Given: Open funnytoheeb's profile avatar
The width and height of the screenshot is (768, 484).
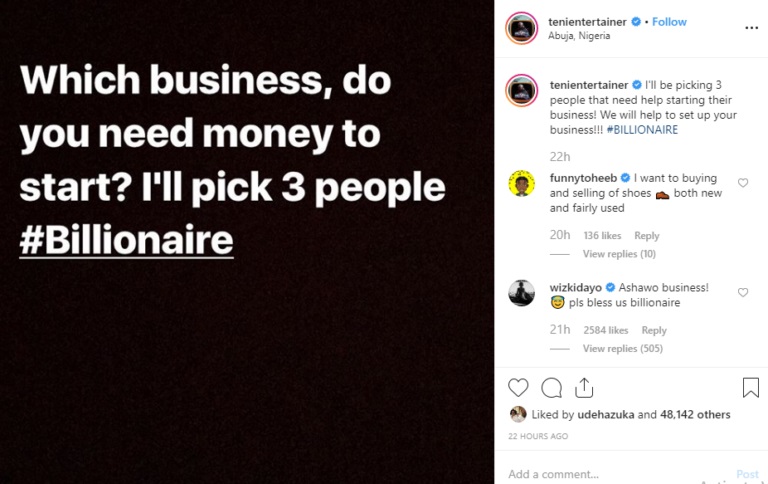Looking at the screenshot, I should (521, 183).
